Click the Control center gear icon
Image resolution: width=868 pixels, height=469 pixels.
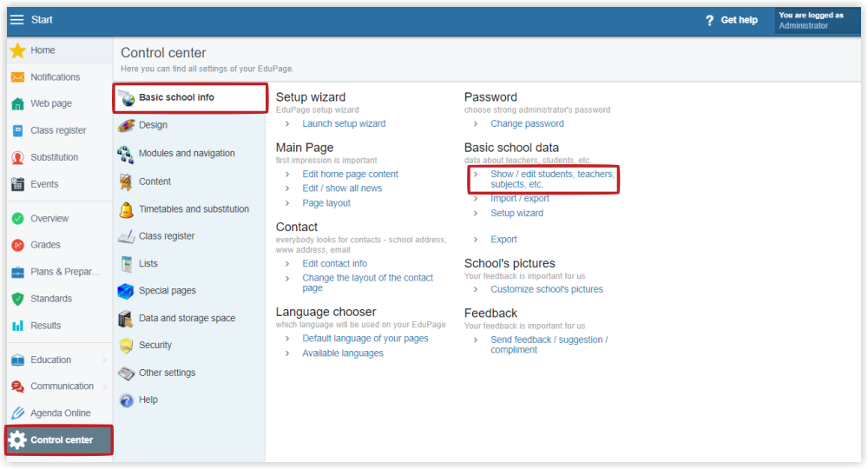pos(17,440)
